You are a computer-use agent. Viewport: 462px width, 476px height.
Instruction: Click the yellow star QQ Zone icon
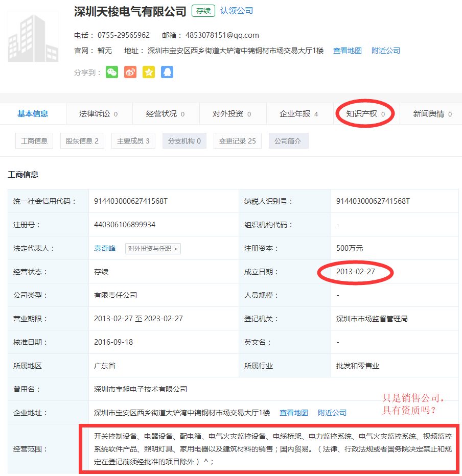coord(149,72)
